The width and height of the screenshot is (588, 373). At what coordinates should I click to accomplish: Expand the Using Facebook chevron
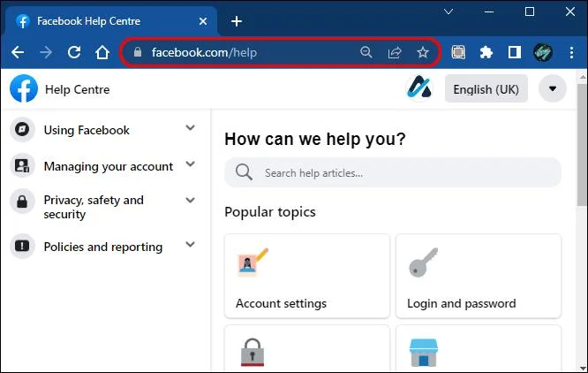click(191, 127)
